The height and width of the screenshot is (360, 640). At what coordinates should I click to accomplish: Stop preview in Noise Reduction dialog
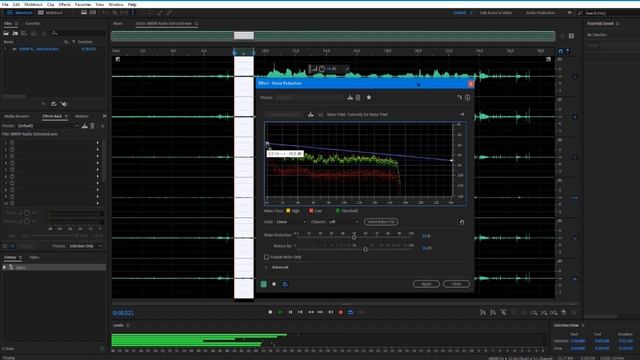point(274,284)
